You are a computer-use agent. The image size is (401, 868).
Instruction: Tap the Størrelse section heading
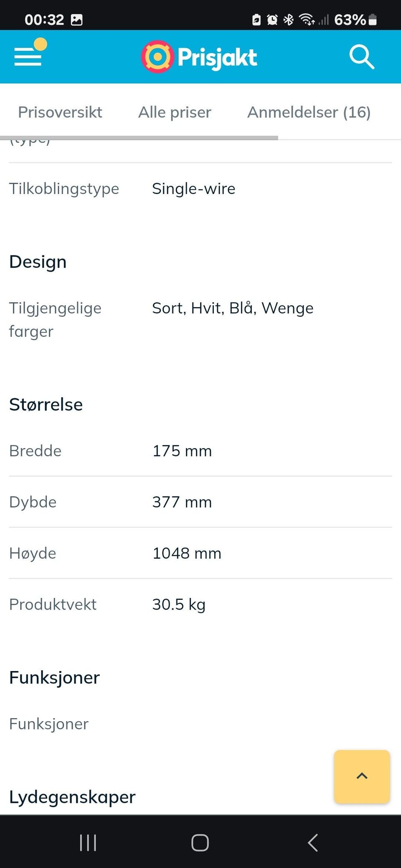point(46,404)
